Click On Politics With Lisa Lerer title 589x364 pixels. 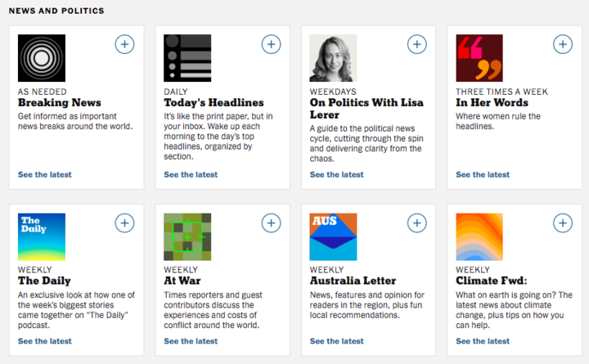366,109
